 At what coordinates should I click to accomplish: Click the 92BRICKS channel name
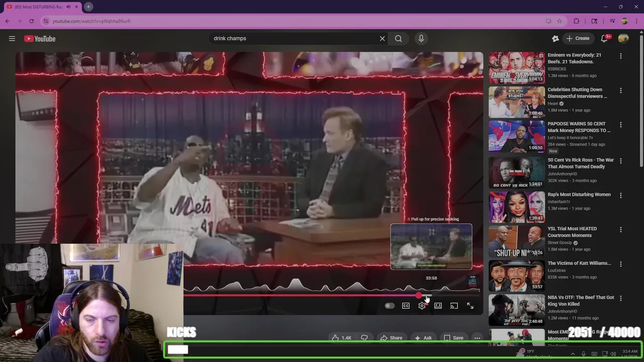[556, 69]
